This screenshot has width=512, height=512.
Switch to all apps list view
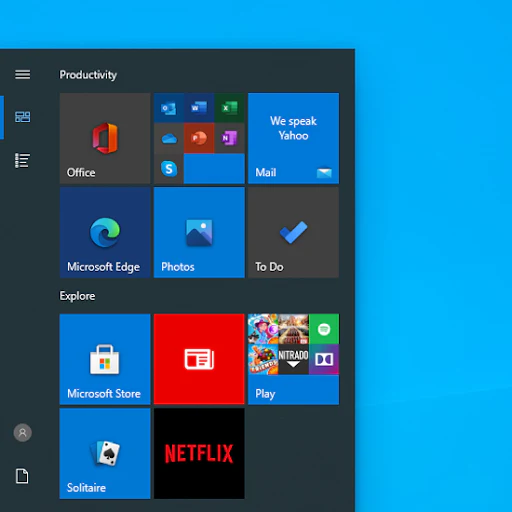pos(22,160)
